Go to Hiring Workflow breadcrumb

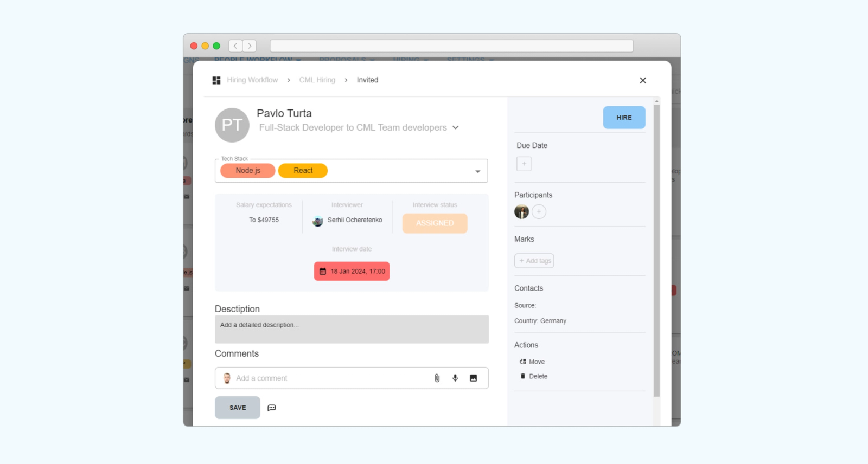(x=252, y=80)
